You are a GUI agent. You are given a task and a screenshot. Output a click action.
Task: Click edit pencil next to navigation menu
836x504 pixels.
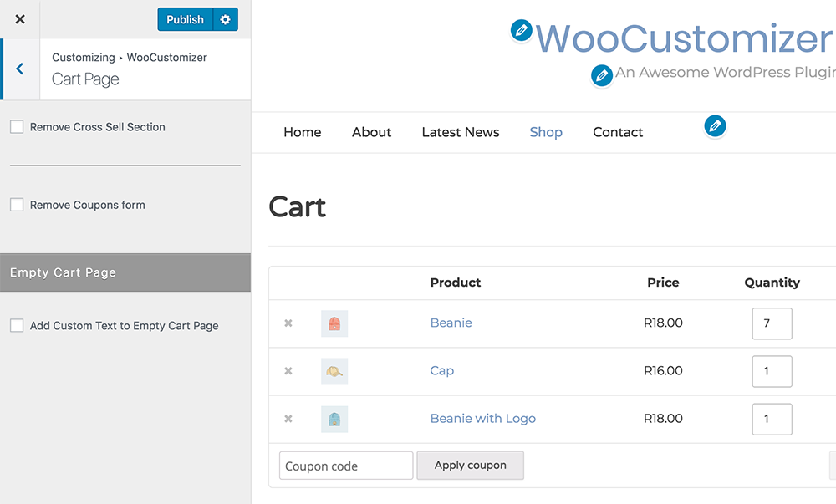click(714, 126)
